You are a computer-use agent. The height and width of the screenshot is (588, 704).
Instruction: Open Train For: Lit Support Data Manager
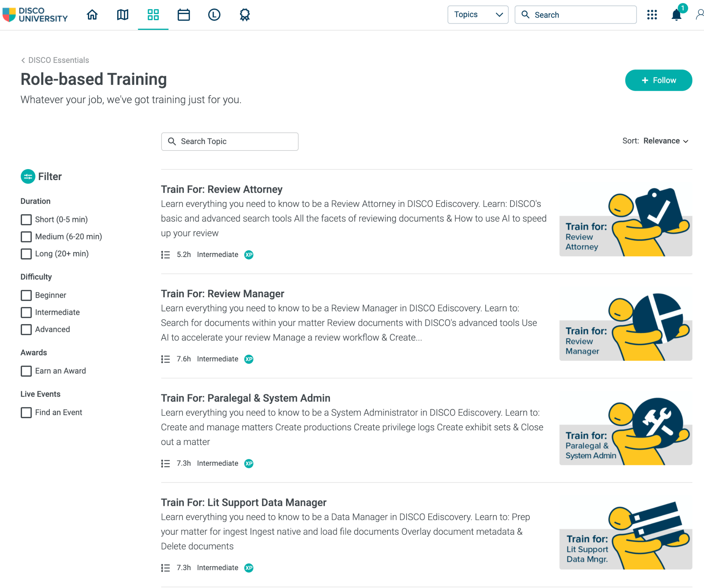243,503
